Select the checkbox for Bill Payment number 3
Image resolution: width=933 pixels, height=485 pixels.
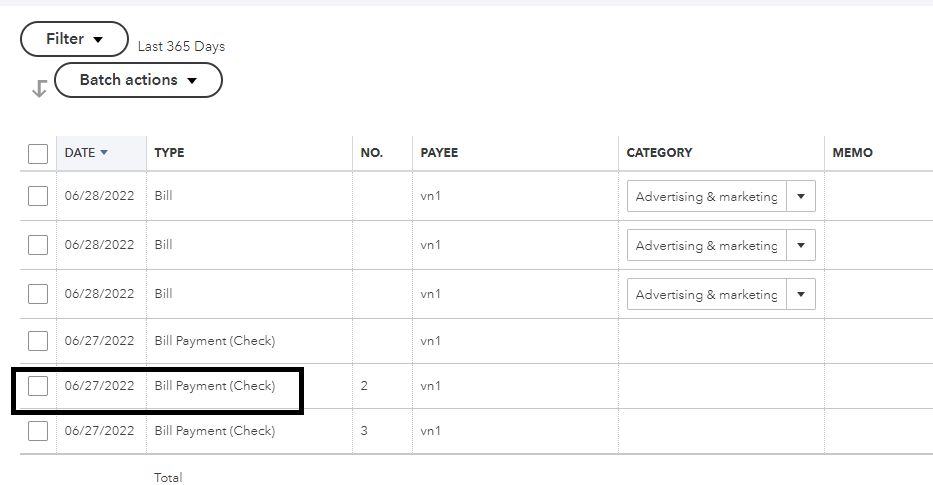[38, 431]
